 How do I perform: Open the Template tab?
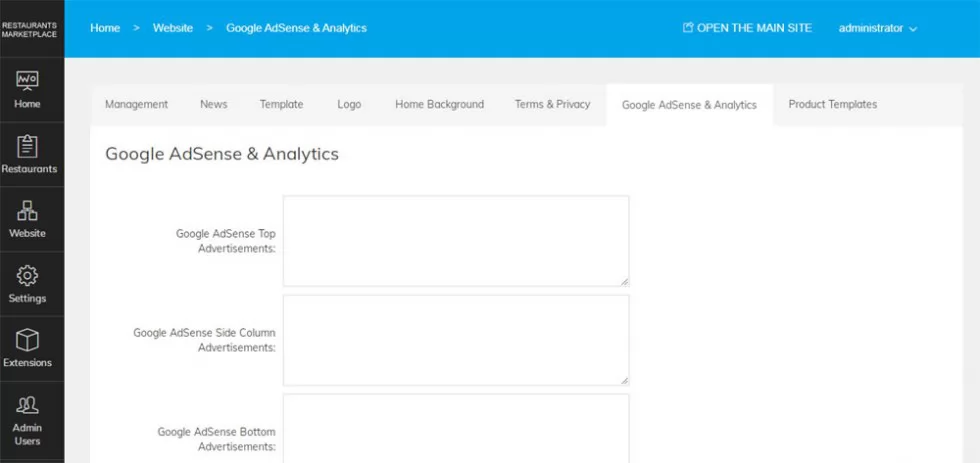coord(281,104)
